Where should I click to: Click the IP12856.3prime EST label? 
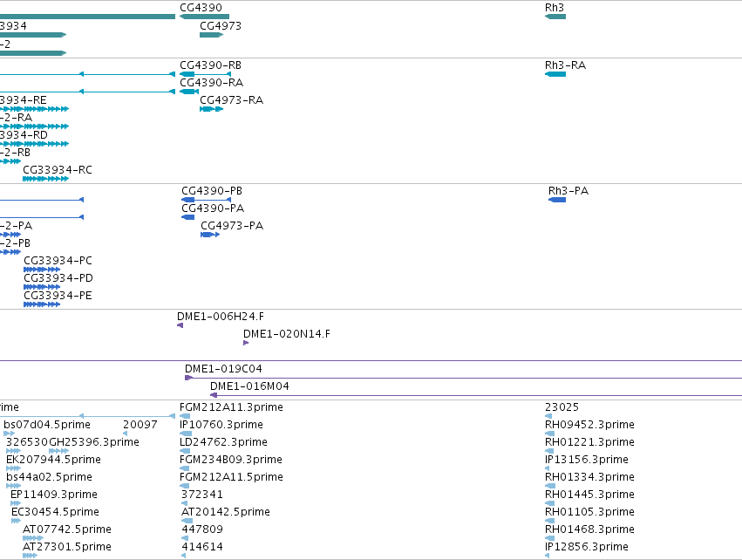point(586,547)
